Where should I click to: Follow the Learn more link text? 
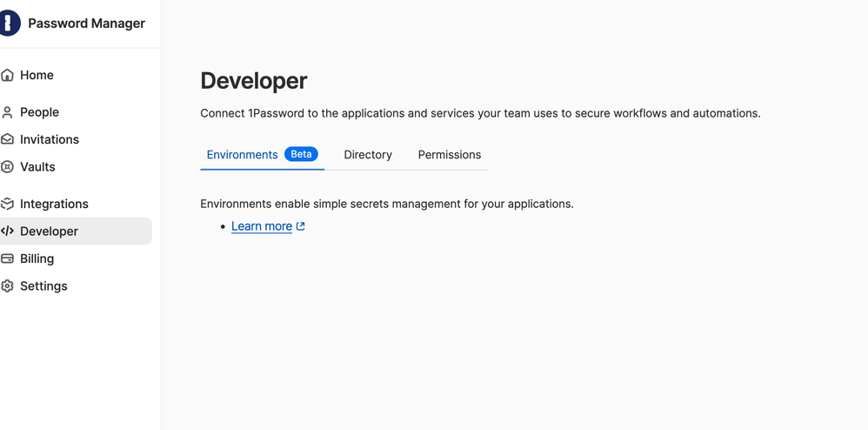click(x=261, y=226)
